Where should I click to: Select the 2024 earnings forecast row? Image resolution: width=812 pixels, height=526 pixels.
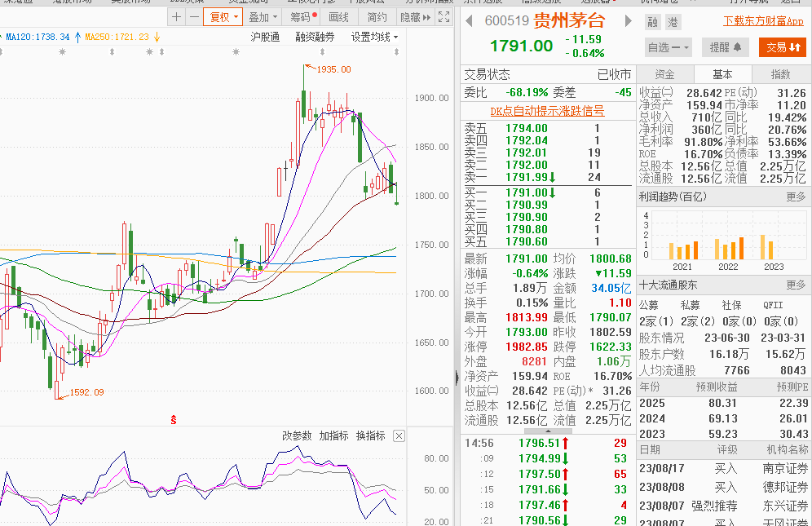(723, 418)
